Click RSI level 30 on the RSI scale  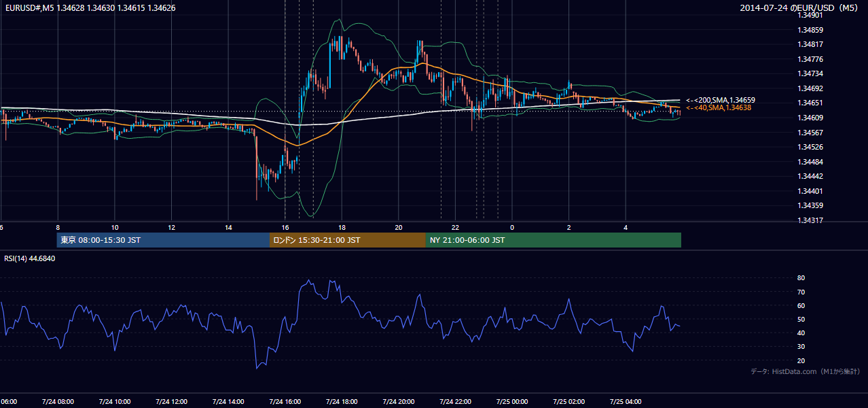click(801, 347)
